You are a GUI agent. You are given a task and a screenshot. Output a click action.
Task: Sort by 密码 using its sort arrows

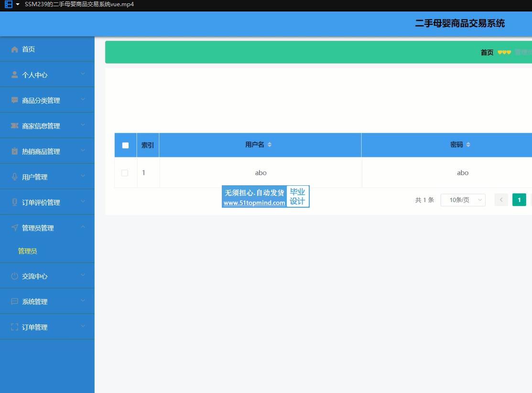468,145
